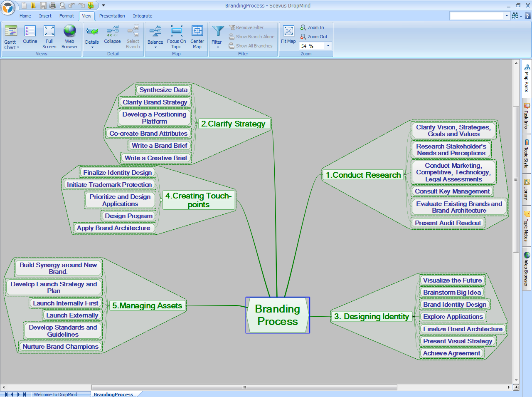Open the help icon
Image resolution: width=532 pixels, height=397 pixels.
pos(527,16)
